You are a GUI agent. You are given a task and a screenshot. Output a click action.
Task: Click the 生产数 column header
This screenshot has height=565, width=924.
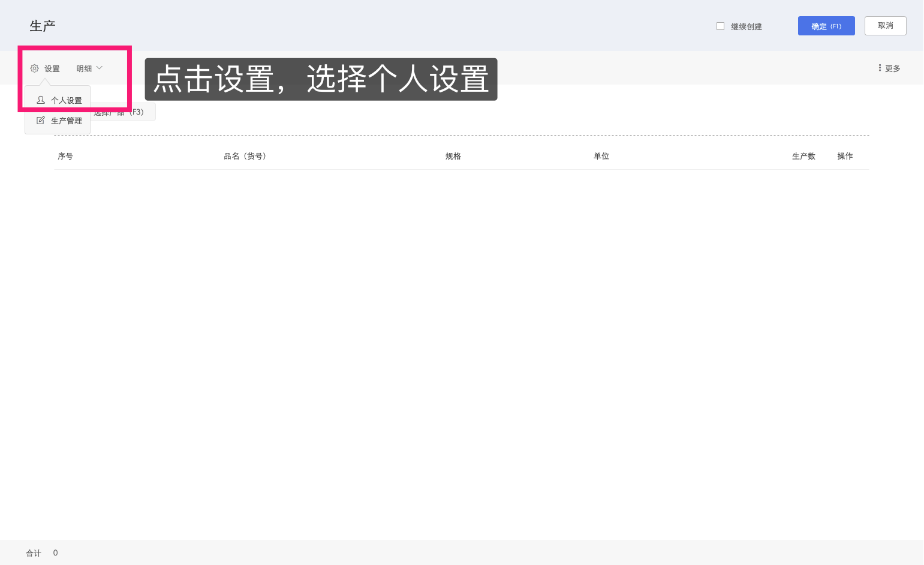[x=803, y=156]
